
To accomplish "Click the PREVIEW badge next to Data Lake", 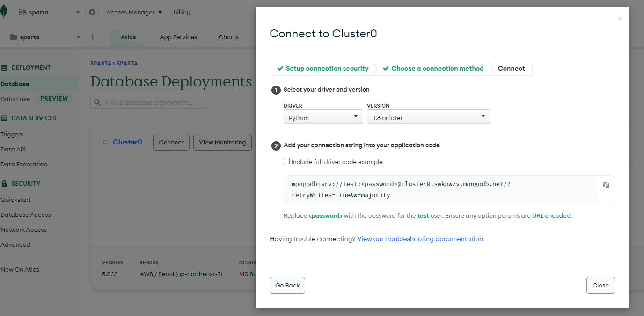I will click(55, 99).
